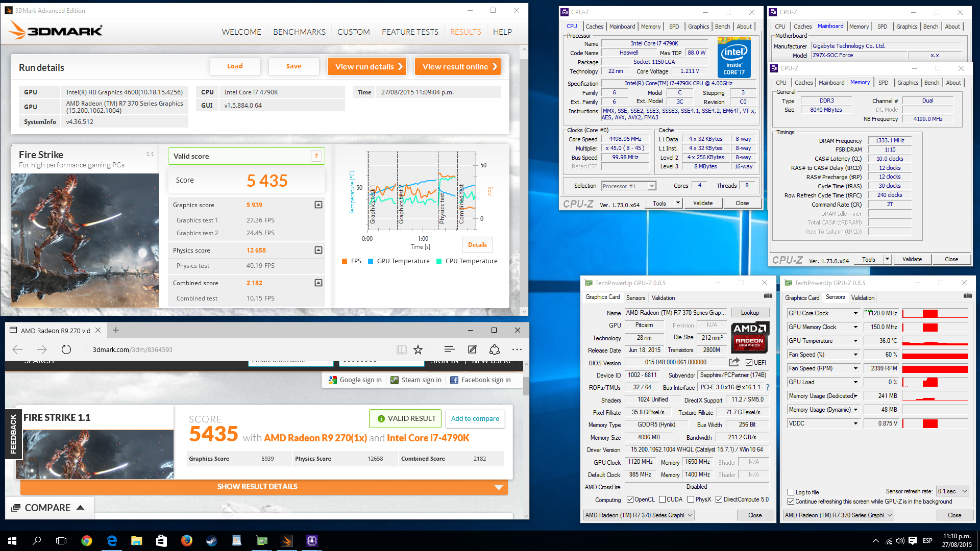Open BENCHMARKS menu in 3DMark
980x551 pixels.
(x=299, y=32)
